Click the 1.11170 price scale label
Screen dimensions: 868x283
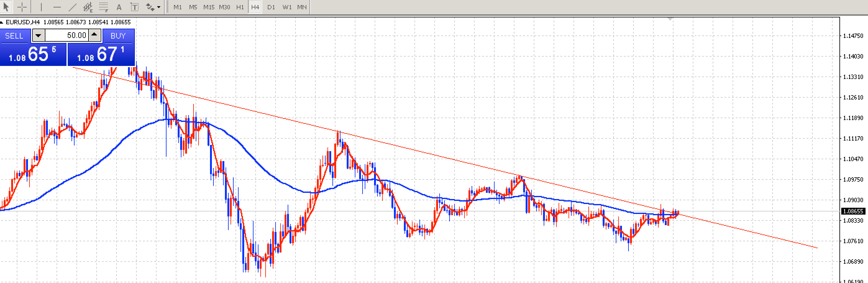853,139
